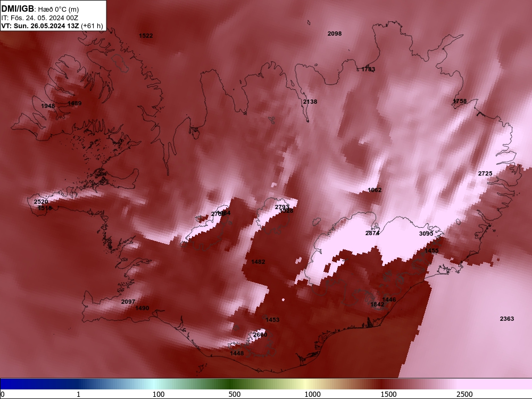Click the 1489 value label
Screen dimensions: 532x399
[74, 103]
